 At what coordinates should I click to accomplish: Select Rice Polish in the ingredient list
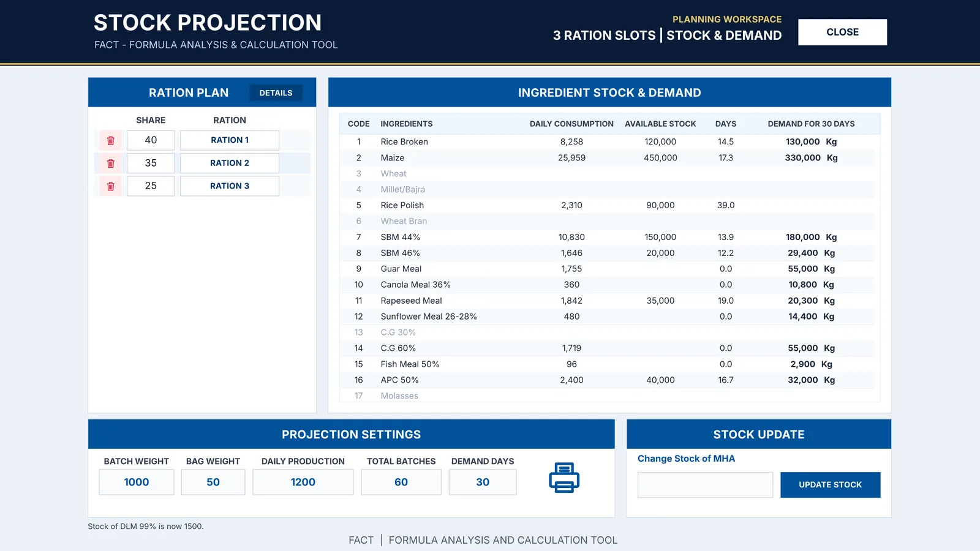[x=402, y=205]
